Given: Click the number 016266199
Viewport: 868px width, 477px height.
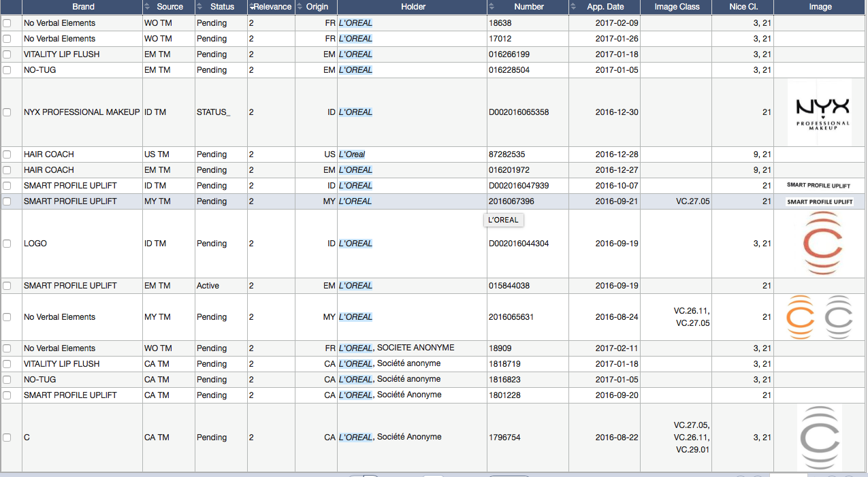Looking at the screenshot, I should [509, 54].
